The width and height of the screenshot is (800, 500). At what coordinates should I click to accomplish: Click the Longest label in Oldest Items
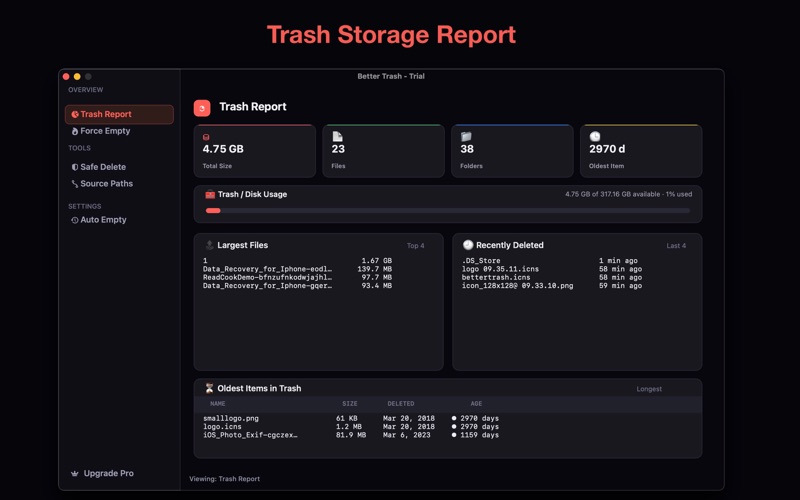click(x=649, y=389)
